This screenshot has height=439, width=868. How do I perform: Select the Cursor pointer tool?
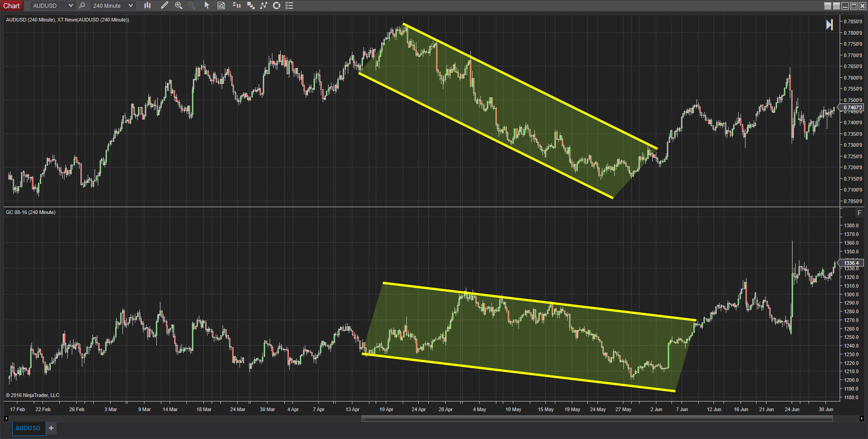207,5
